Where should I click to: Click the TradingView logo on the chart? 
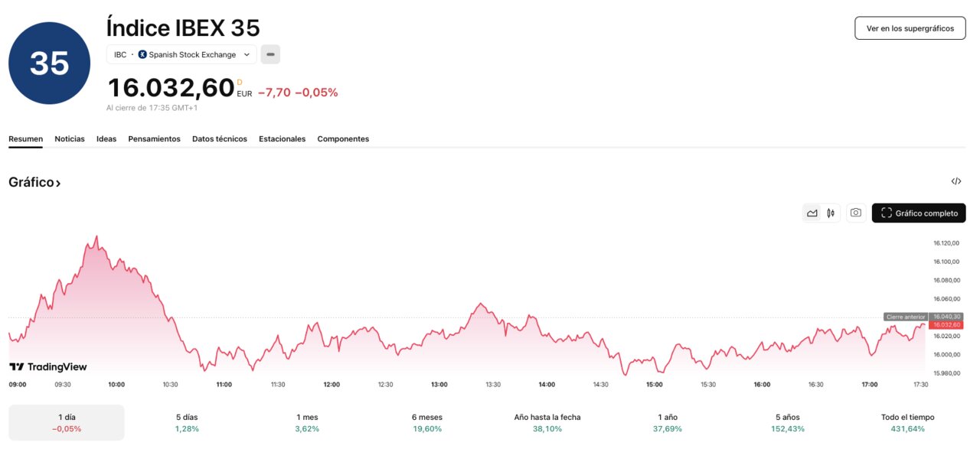click(47, 366)
